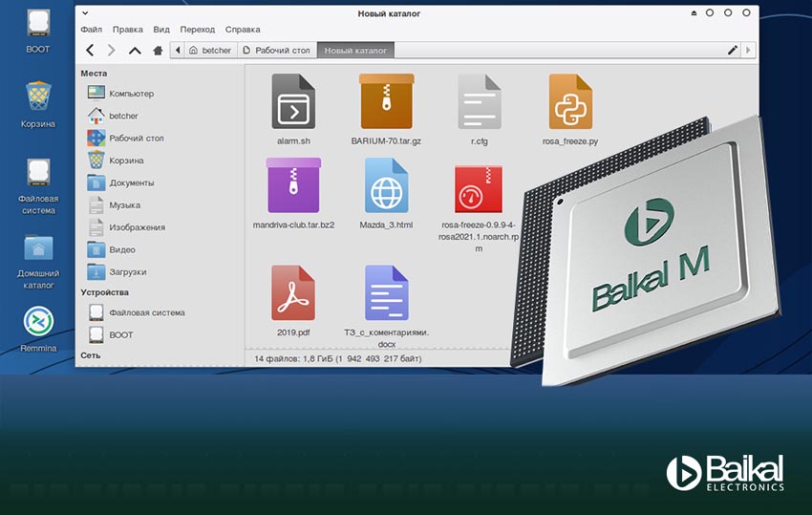Open BOOT drive on the desktop

pos(38,32)
